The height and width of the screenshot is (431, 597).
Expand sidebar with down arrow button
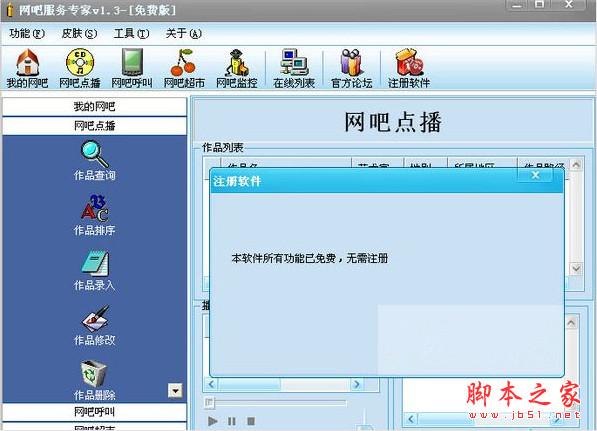tap(175, 390)
